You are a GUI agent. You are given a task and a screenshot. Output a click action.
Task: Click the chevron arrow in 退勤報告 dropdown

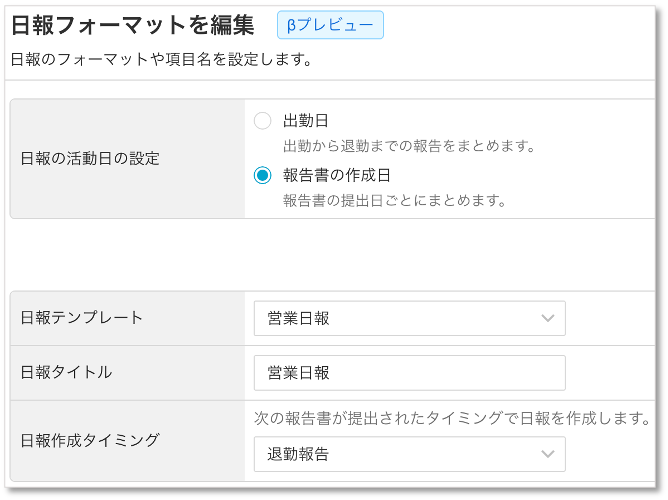coord(547,454)
